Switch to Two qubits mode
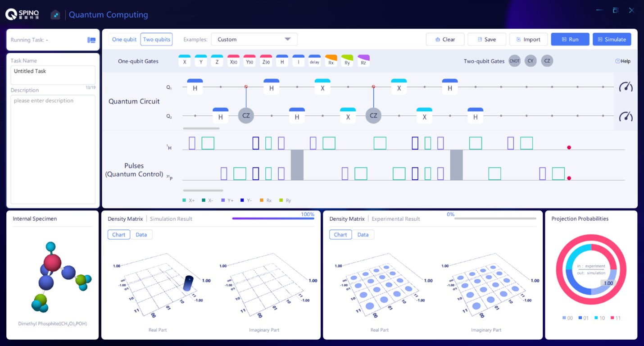The image size is (644, 346). [x=157, y=40]
